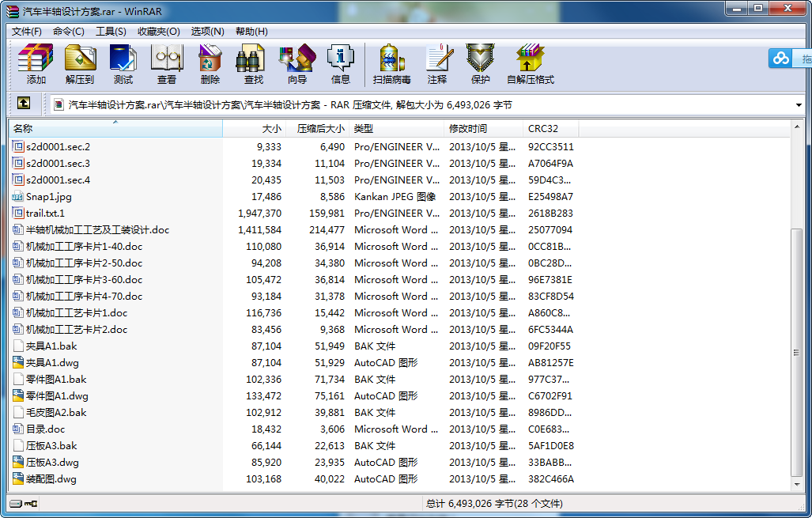This screenshot has width=812, height=518.
Task: Sort by the CRC32 column header
Action: [x=550, y=128]
